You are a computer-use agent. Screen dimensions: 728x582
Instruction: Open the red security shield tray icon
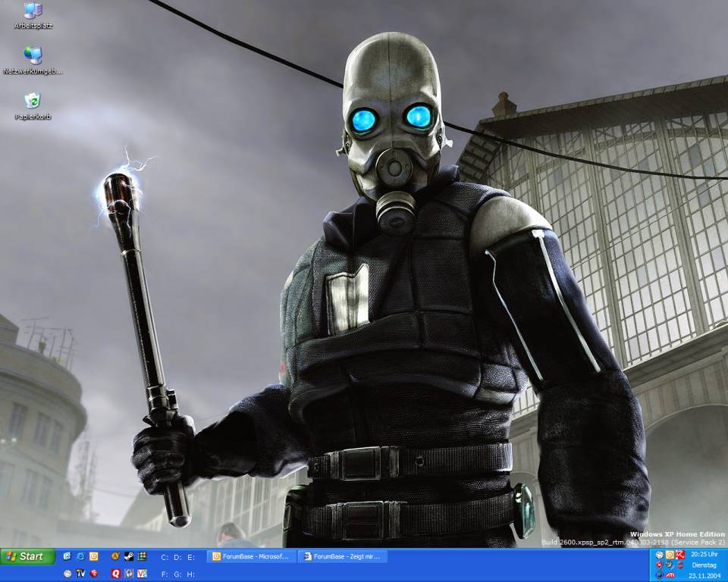point(659,565)
